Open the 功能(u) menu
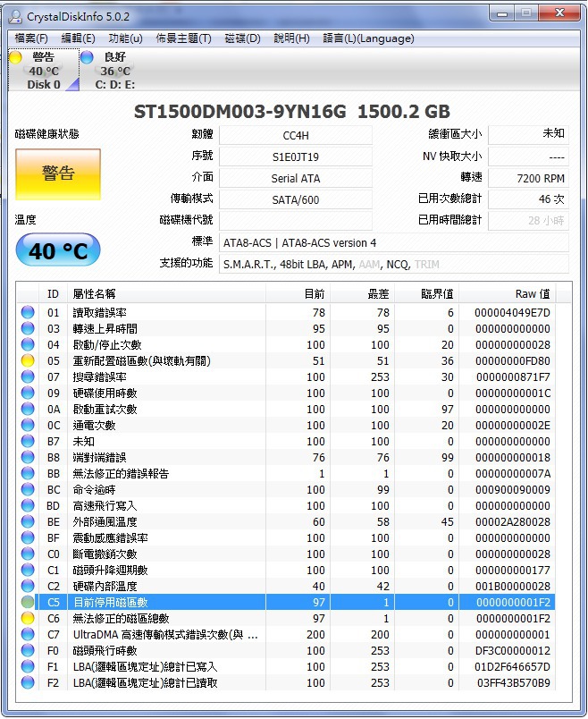588x719 pixels. coord(126,38)
